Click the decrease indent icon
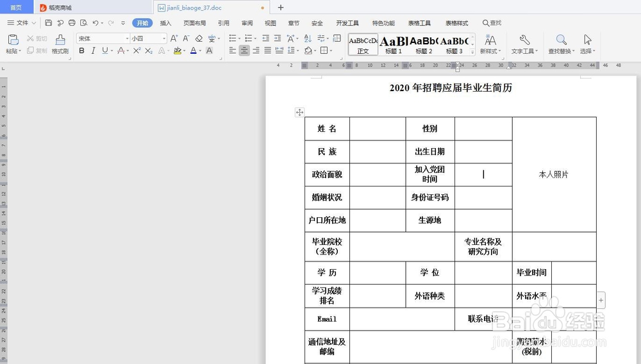Viewport: 641px width, 364px height. (266, 38)
